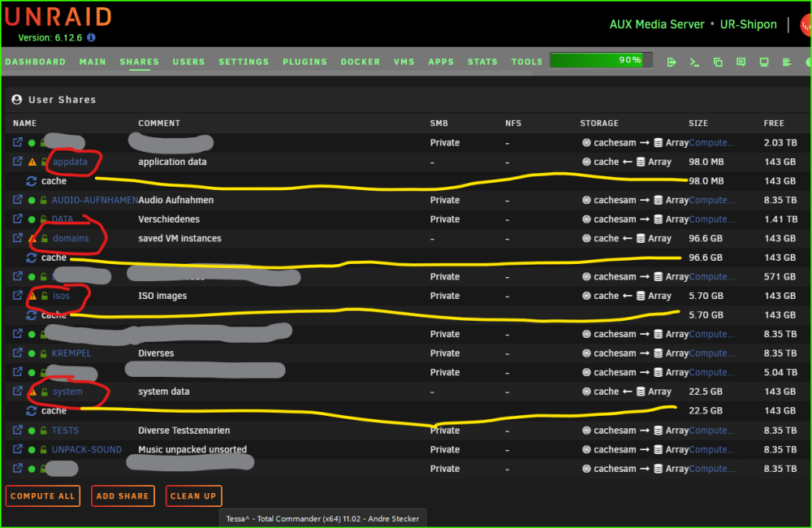Viewport: 812px width, 528px height.
Task: Open the domains share link
Action: pos(71,238)
